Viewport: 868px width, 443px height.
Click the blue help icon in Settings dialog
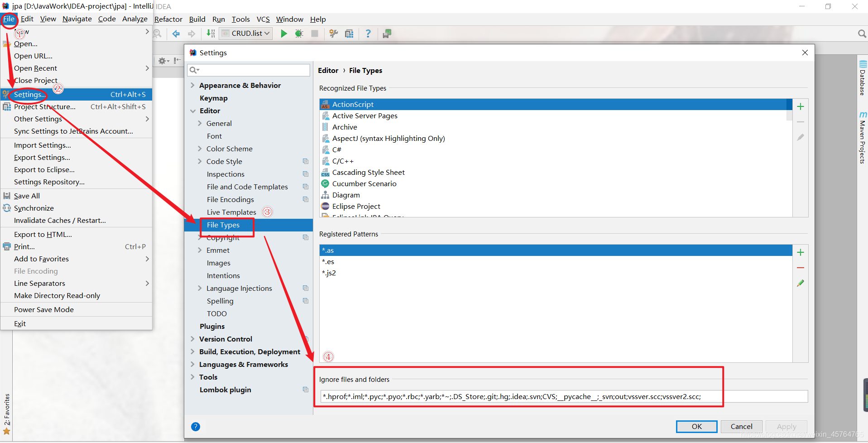pos(196,426)
